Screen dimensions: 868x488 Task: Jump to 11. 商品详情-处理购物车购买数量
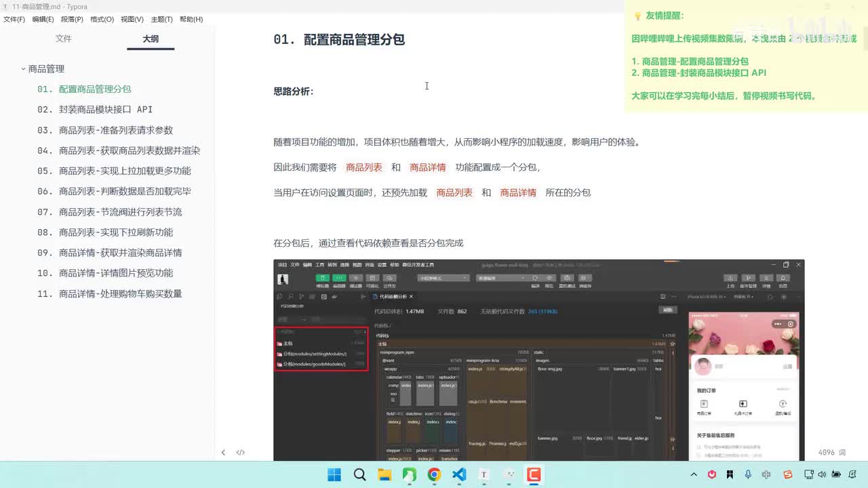pyautogui.click(x=110, y=293)
